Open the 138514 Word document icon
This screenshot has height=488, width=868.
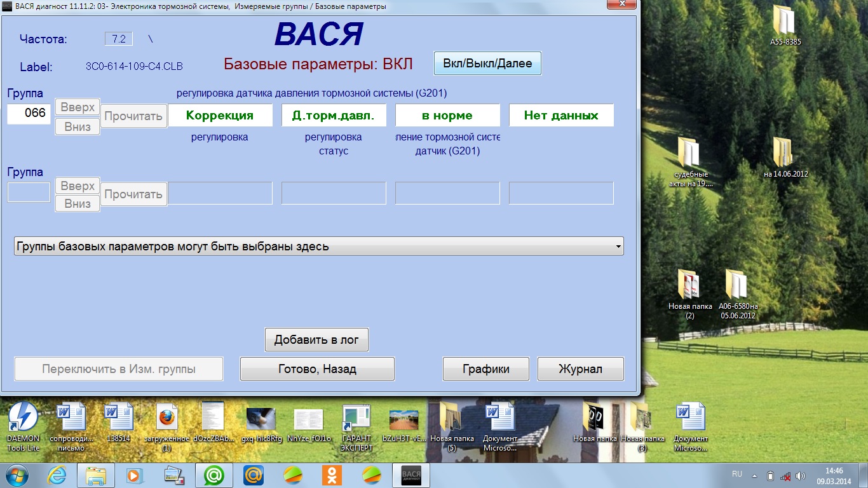(119, 418)
